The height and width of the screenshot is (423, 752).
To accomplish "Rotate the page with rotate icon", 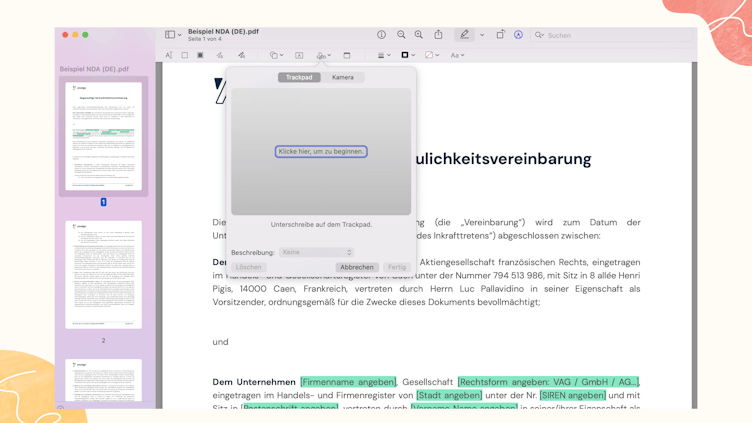I will click(500, 35).
